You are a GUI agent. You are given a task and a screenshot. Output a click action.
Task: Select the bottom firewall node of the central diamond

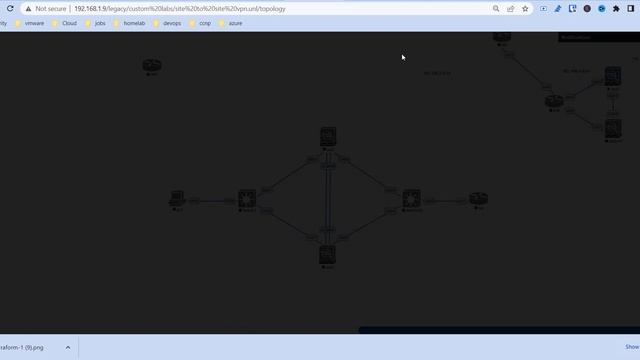[x=327, y=255]
